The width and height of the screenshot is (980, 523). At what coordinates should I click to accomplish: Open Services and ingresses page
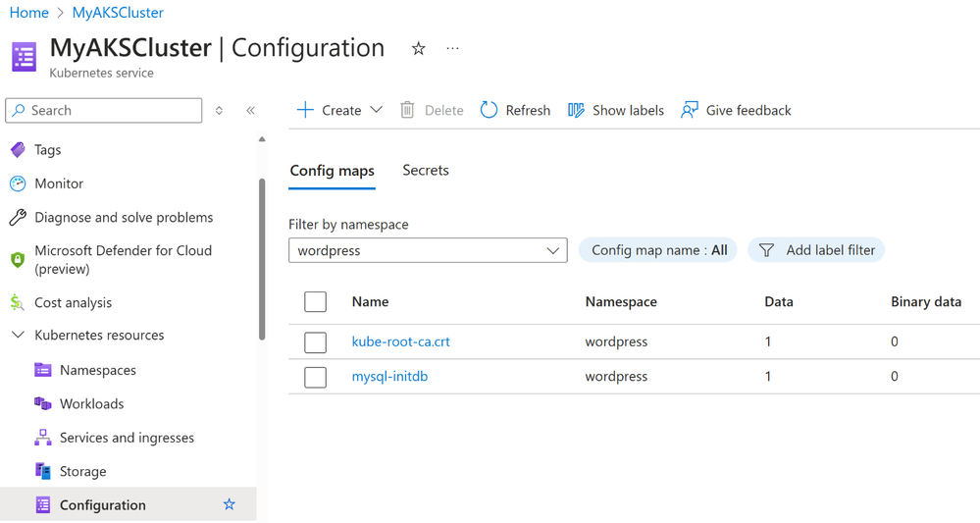(x=129, y=438)
